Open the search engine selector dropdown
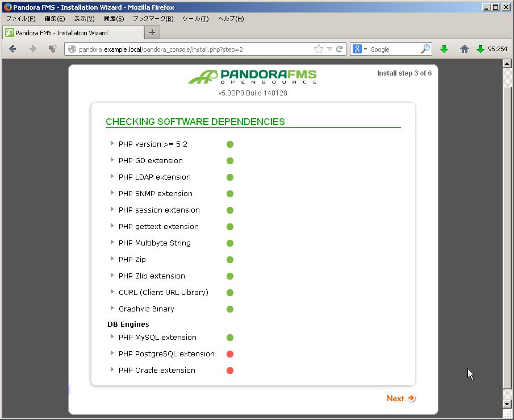 pyautogui.click(x=365, y=49)
